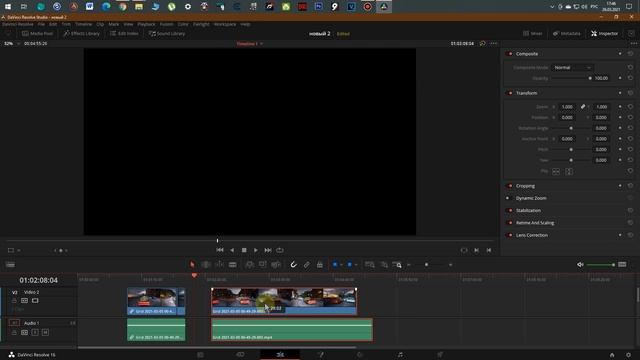
Task: Open the Edit Index panel
Action: (x=124, y=33)
